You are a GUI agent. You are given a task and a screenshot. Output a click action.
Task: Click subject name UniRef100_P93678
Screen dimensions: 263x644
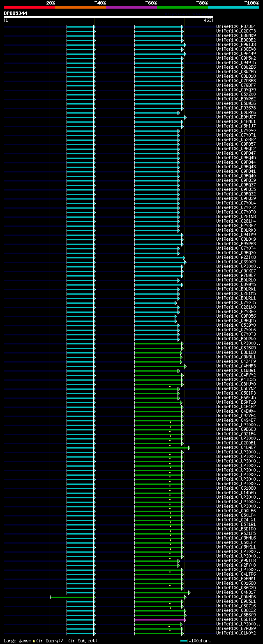click(236, 108)
